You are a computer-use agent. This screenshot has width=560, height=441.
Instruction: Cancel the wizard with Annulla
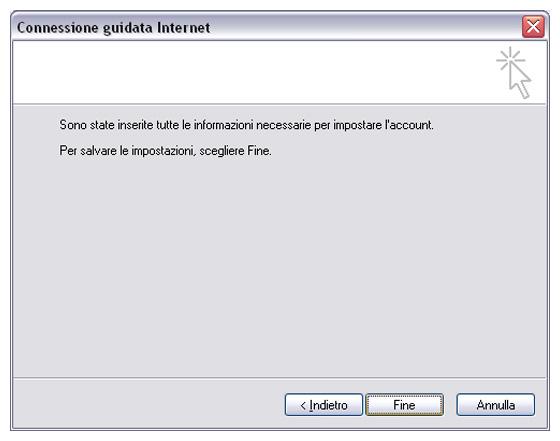(495, 405)
